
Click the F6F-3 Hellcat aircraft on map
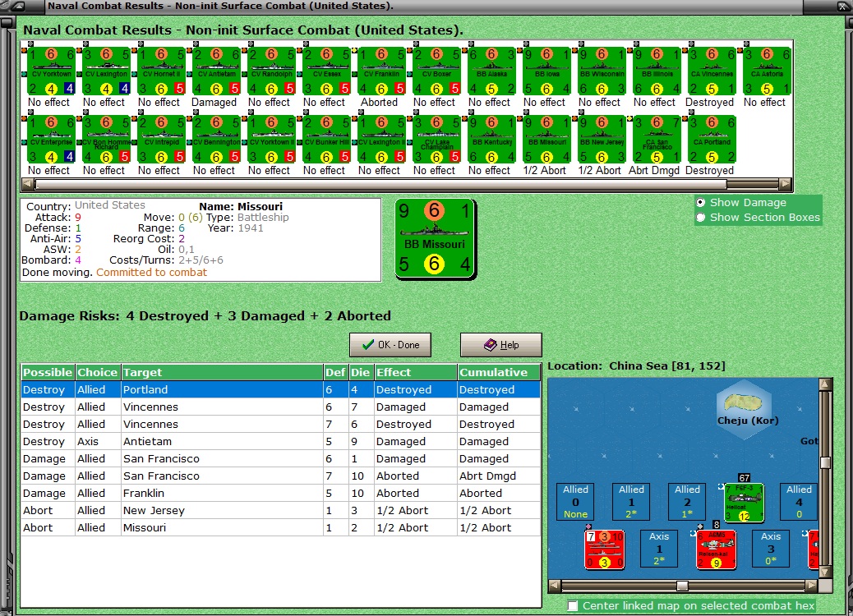point(744,502)
